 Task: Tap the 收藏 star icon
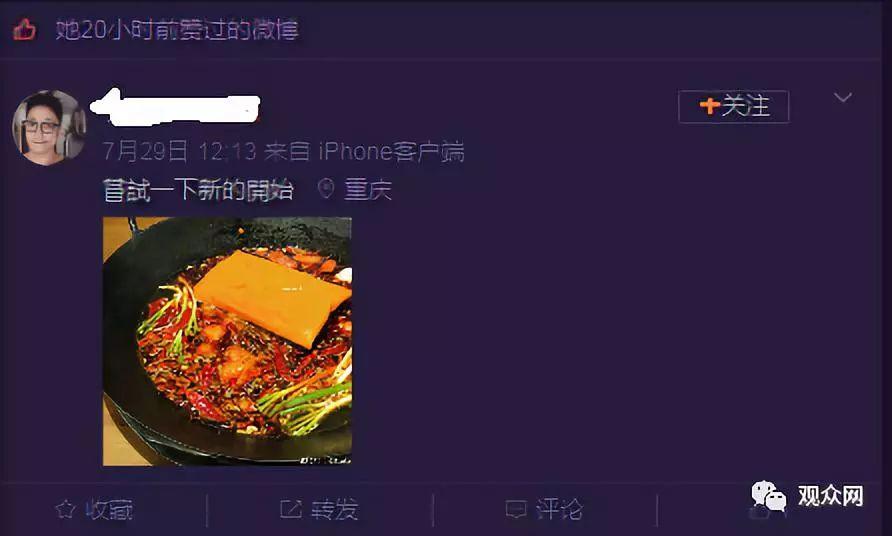pos(65,509)
